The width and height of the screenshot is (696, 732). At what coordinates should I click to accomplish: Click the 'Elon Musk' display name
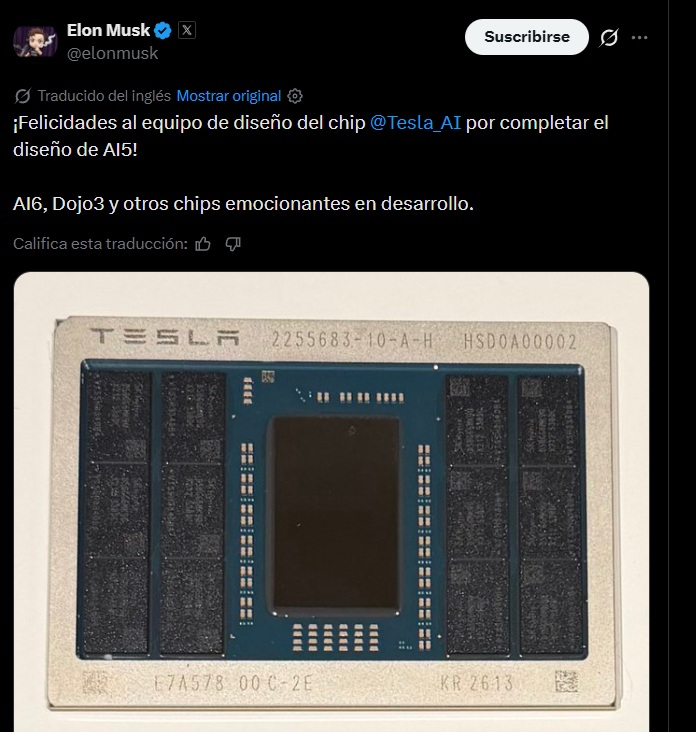coord(108,31)
